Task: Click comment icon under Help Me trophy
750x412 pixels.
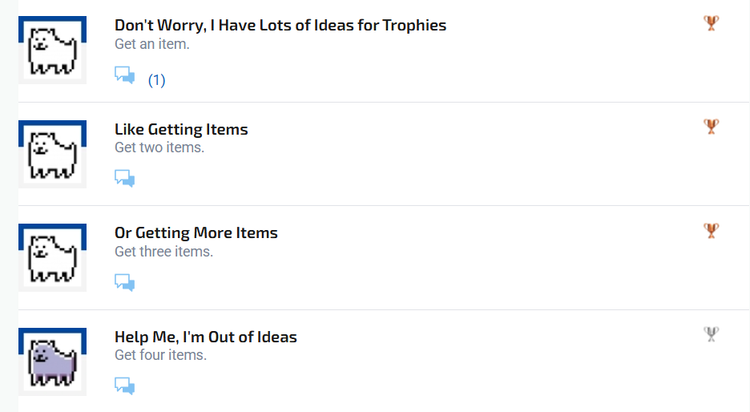Action: pyautogui.click(x=124, y=385)
